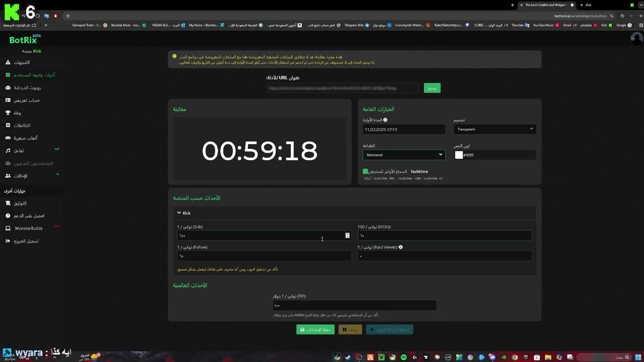The width and height of the screenshot is (644, 362).
Task: Open the Gamepad Tester bookmark
Action: (90, 25)
